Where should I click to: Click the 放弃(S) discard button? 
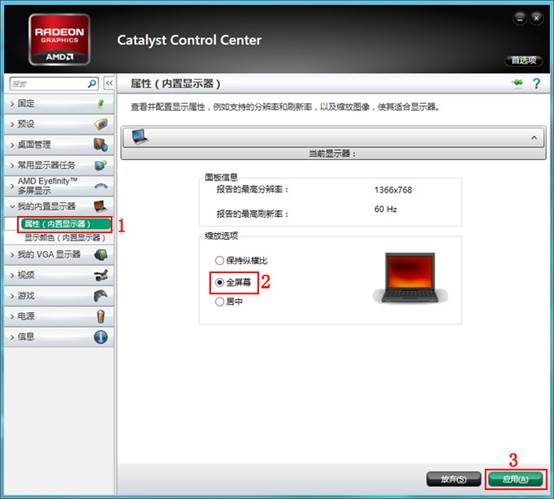[x=454, y=479]
